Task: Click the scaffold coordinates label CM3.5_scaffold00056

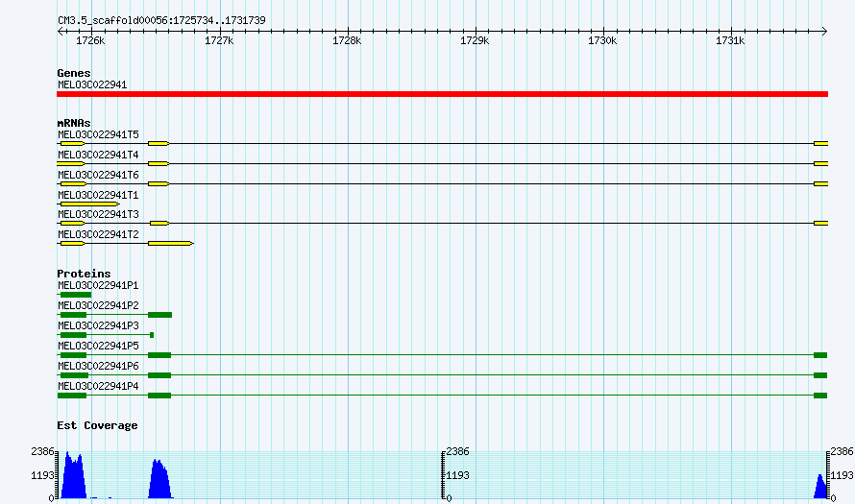Action: (x=161, y=21)
